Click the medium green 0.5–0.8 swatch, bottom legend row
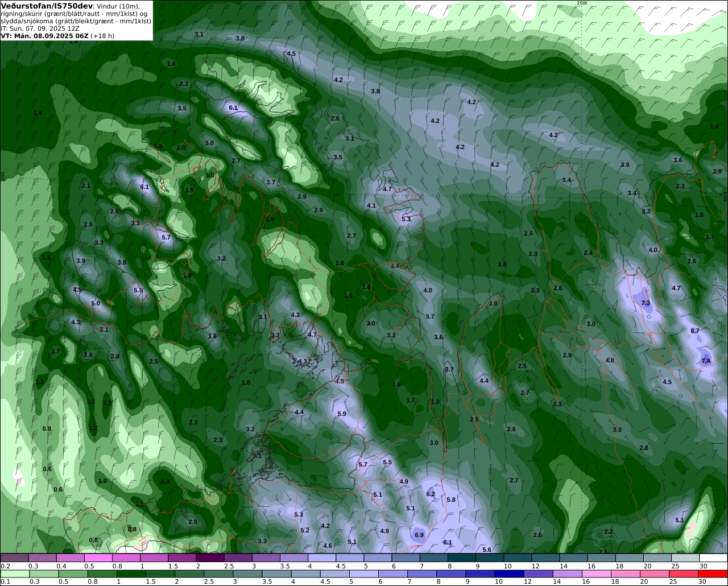Viewport: 728px width, 586px height. coord(73,573)
